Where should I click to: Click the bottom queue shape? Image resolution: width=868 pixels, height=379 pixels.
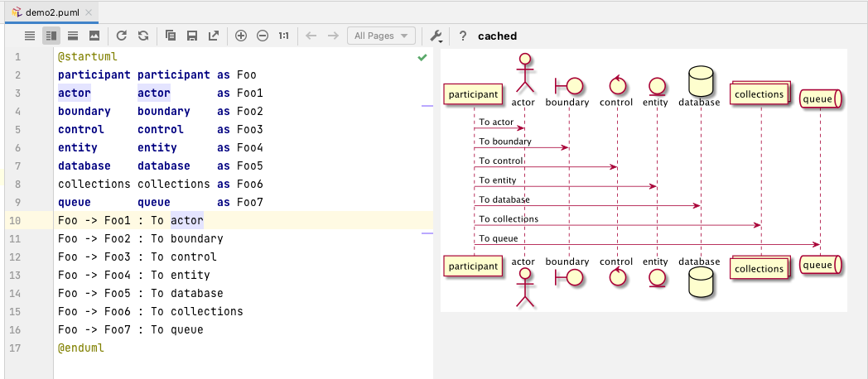coord(821,265)
